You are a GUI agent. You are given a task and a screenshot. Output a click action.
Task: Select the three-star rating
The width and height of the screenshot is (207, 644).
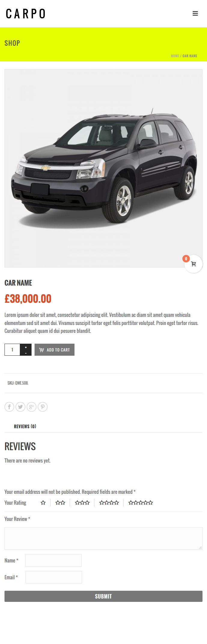point(82,503)
